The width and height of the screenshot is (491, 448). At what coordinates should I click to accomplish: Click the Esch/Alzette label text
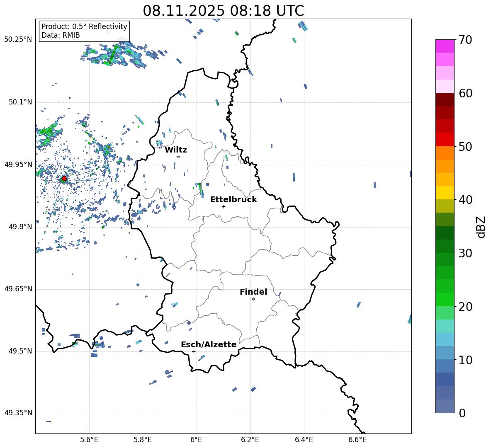pos(209,344)
